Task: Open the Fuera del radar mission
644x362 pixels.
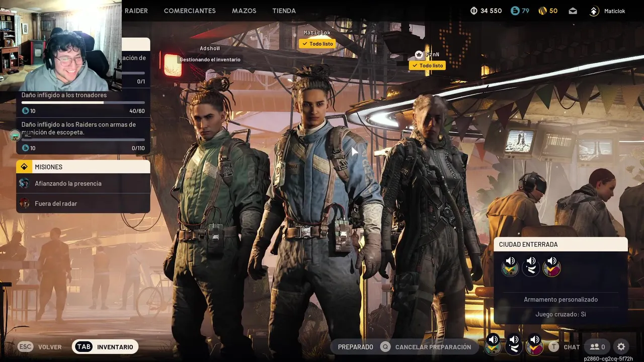Action: tap(83, 204)
